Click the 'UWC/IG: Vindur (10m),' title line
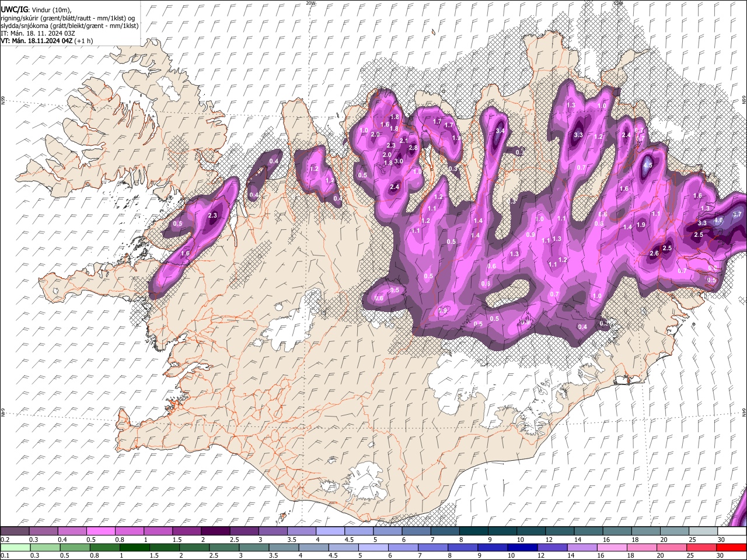 pyautogui.click(x=37, y=9)
